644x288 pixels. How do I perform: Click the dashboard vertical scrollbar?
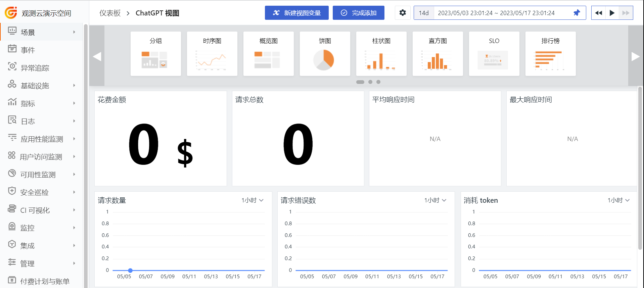click(x=640, y=168)
